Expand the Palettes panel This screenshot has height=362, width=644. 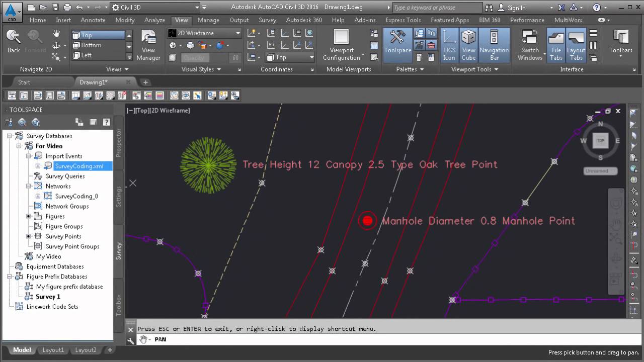(410, 69)
